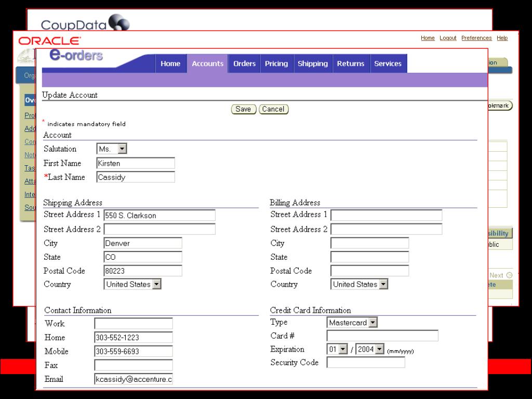Open Preferences in the Oracle window
This screenshot has height=399, width=532.
pos(476,38)
